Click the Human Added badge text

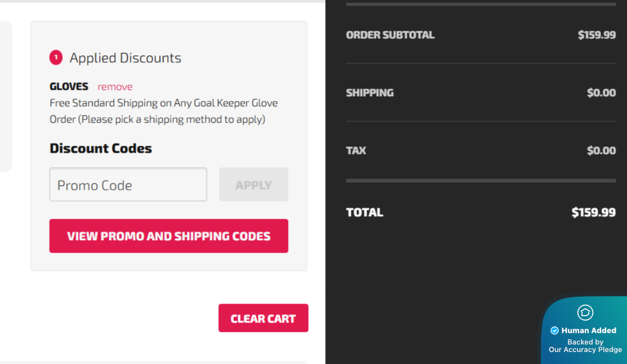(x=589, y=331)
